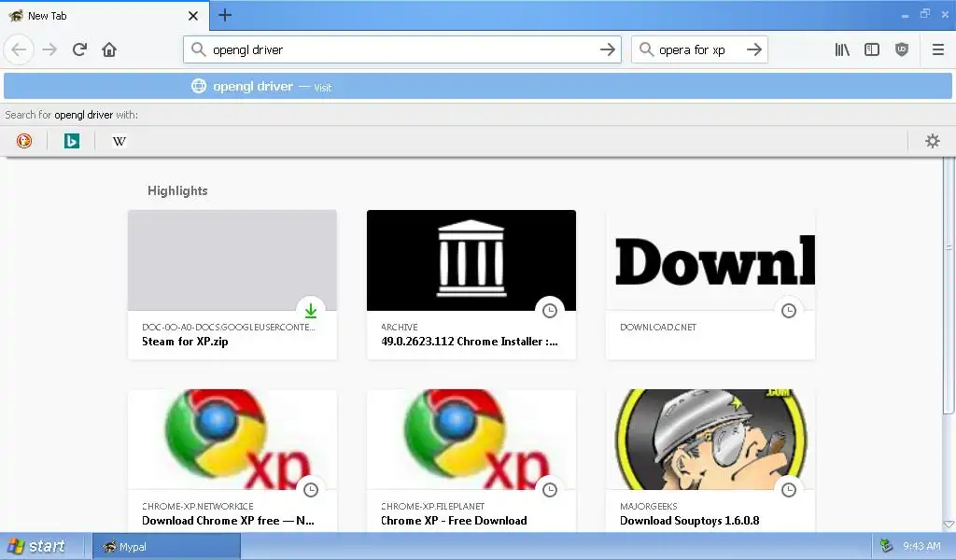Click the 'opera for xp' search field

(x=699, y=49)
